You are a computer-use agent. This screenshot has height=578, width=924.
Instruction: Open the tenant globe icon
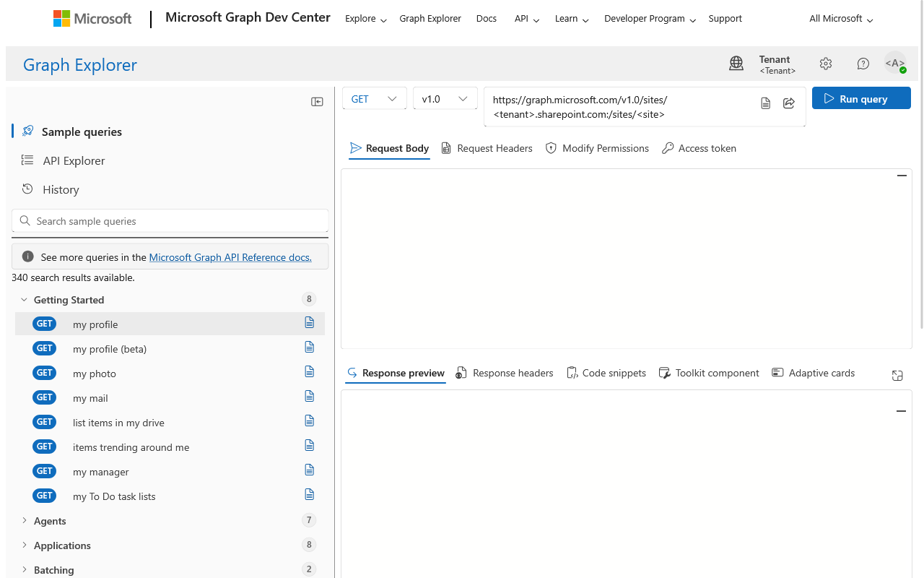(x=736, y=64)
